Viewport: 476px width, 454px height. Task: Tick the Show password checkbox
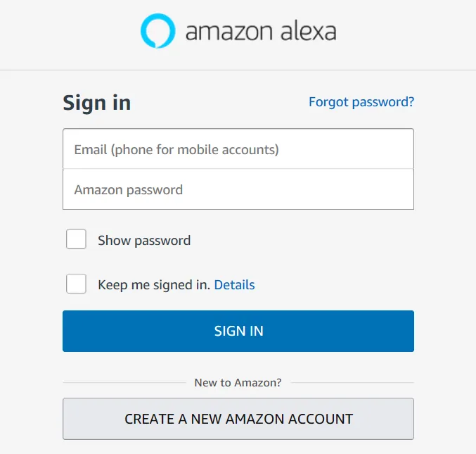pyautogui.click(x=76, y=239)
